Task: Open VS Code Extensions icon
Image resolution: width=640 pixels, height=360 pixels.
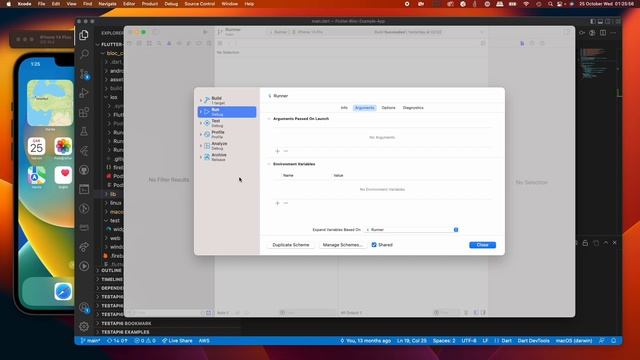Action: tap(84, 112)
